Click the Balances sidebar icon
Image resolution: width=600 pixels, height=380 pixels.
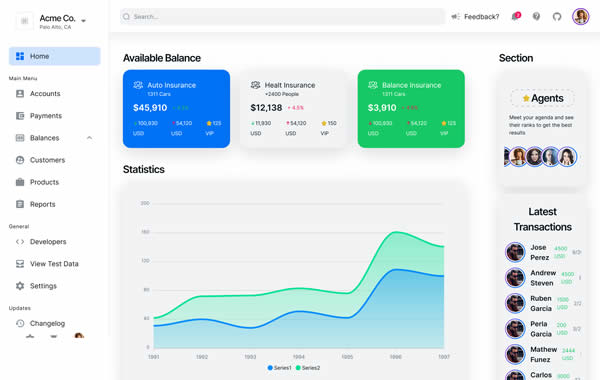click(x=20, y=138)
